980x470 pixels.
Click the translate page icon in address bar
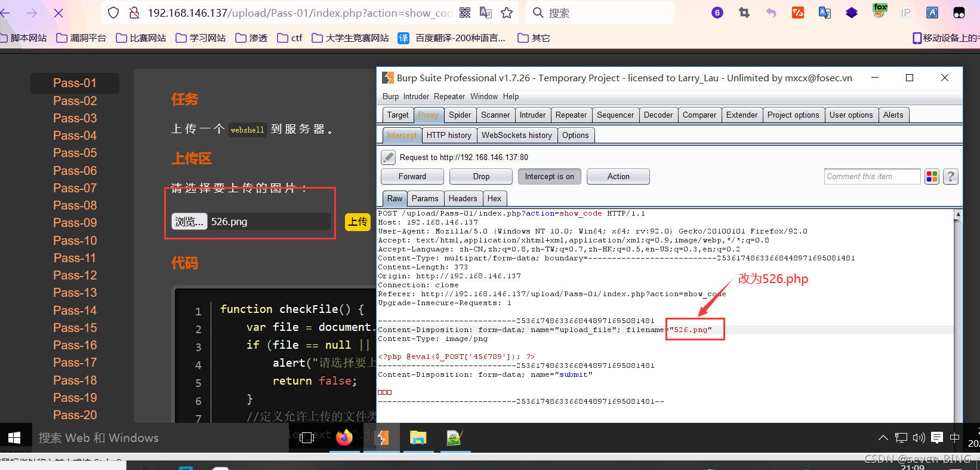[x=486, y=13]
